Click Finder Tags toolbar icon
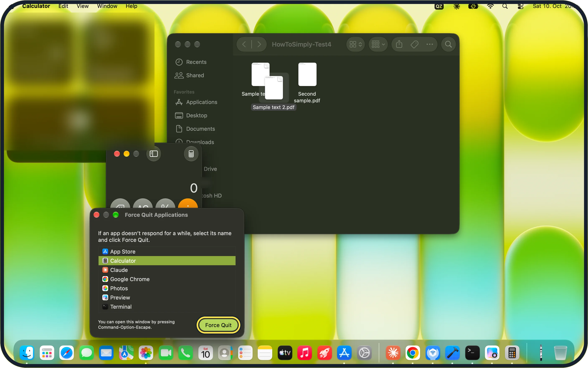Viewport: 588px width, 368px height. click(x=414, y=44)
